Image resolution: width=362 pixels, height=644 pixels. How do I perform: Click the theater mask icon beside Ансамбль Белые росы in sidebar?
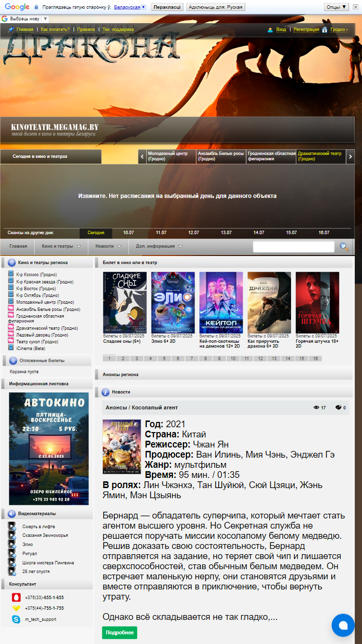click(12, 309)
